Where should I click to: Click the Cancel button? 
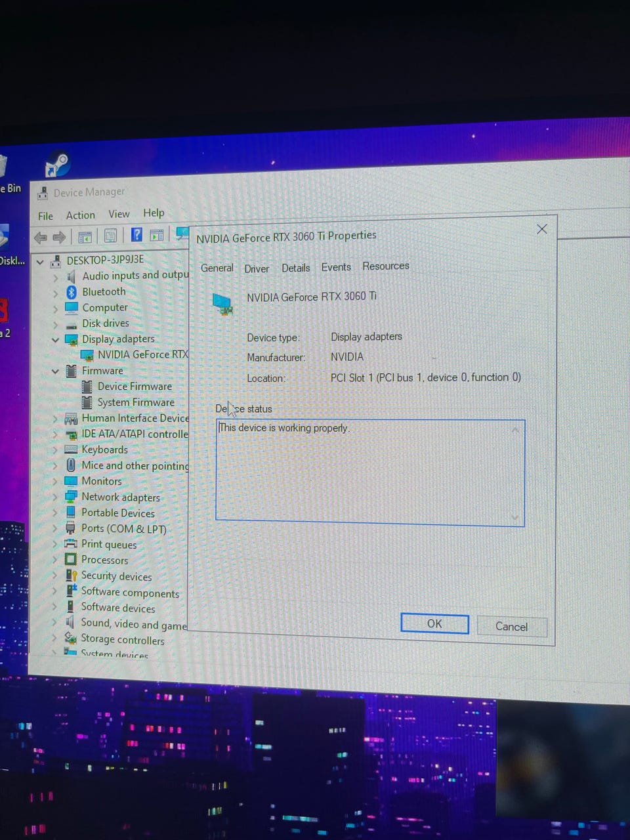tap(511, 626)
